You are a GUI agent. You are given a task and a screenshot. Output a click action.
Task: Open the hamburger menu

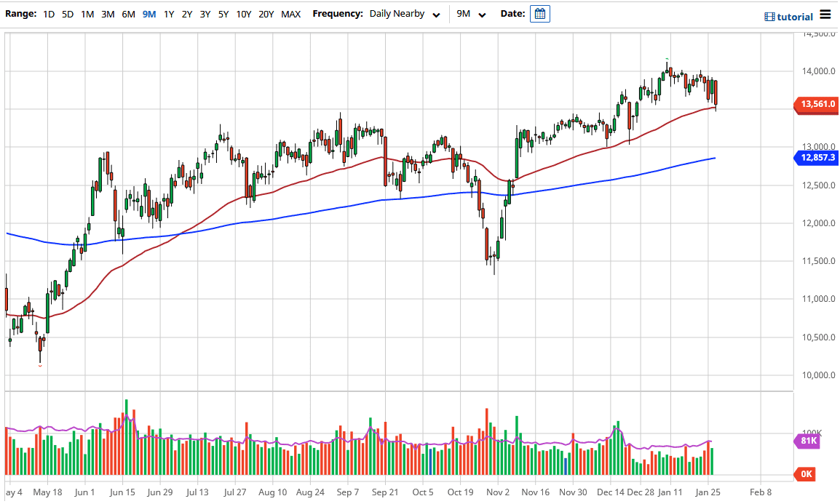(825, 15)
